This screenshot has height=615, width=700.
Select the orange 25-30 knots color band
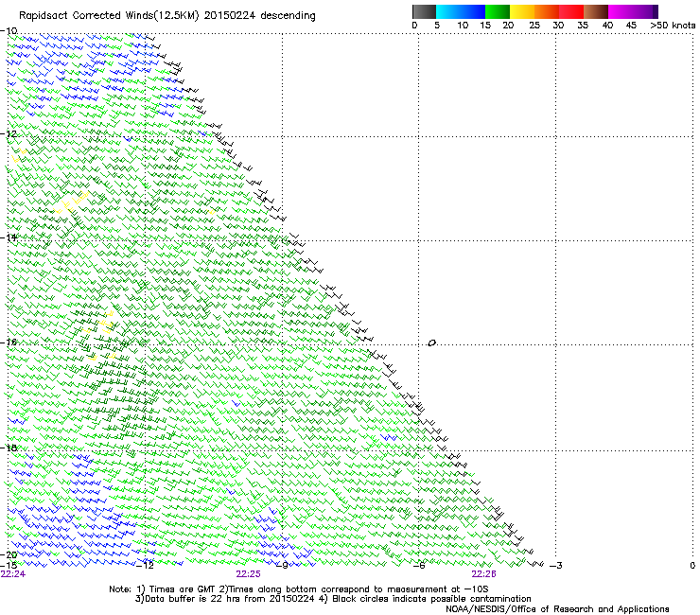(x=547, y=11)
